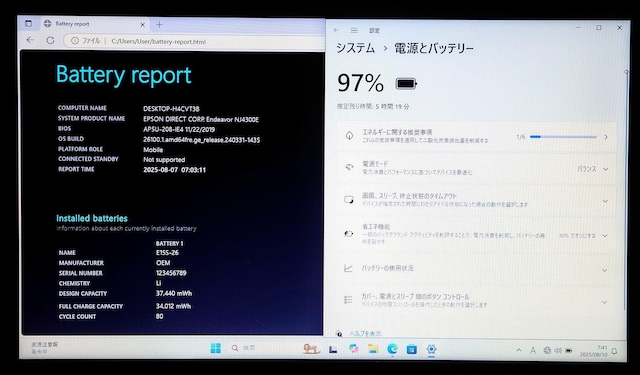The height and width of the screenshot is (375, 640).
Task: Click the browser back arrow
Action: pyautogui.click(x=30, y=40)
